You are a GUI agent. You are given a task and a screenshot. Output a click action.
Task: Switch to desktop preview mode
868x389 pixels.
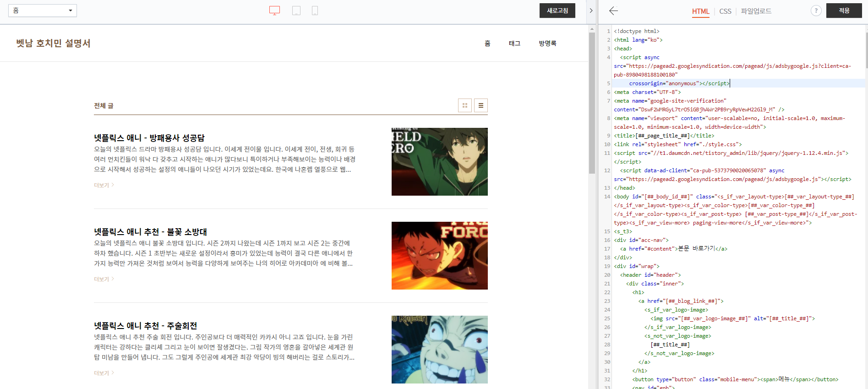coord(274,11)
